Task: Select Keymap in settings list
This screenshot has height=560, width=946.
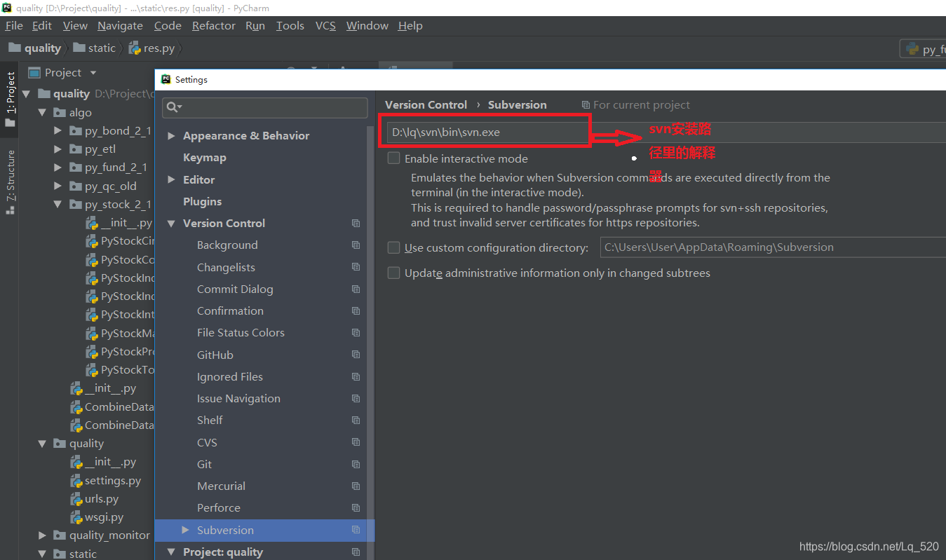Action: coord(204,158)
